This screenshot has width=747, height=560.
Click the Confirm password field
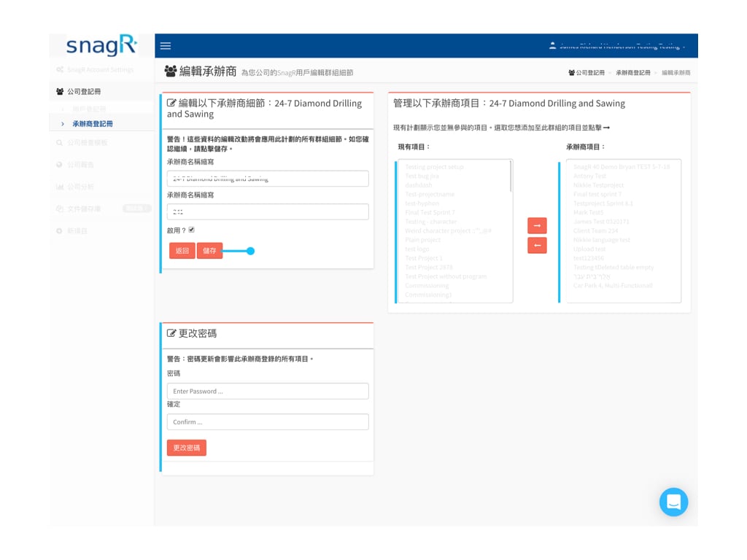pos(268,422)
